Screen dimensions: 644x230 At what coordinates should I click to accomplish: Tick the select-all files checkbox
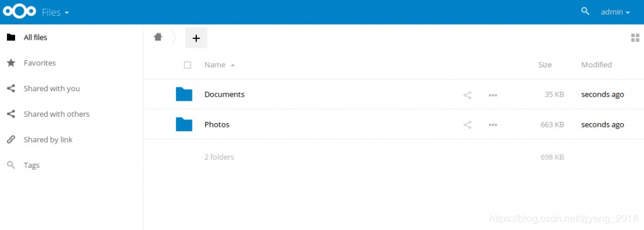coord(187,65)
